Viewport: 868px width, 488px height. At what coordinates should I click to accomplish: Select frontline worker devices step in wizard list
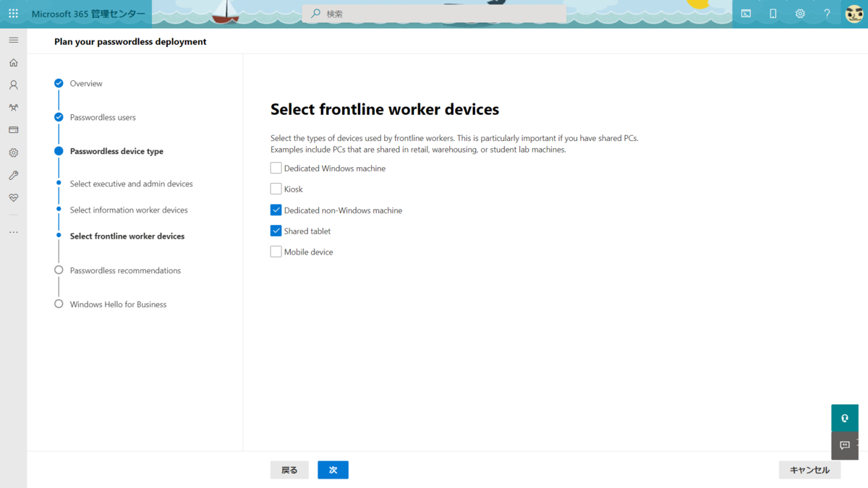tap(127, 236)
